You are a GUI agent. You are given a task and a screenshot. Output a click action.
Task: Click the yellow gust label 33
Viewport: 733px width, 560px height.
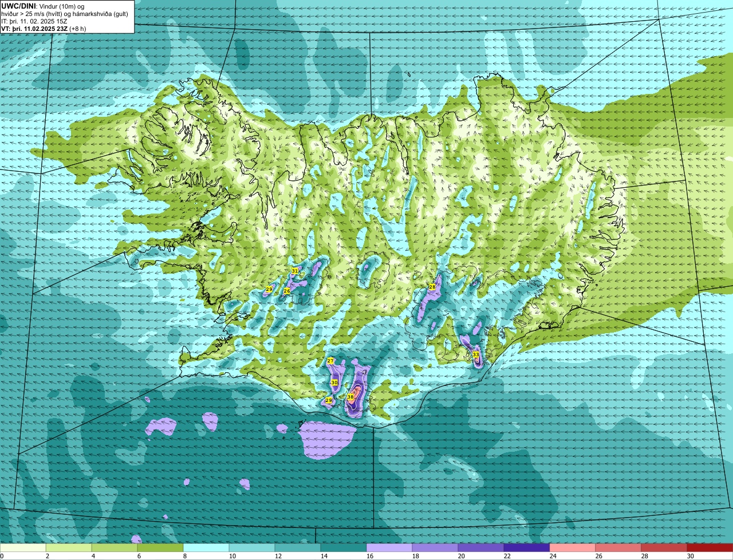(476, 355)
